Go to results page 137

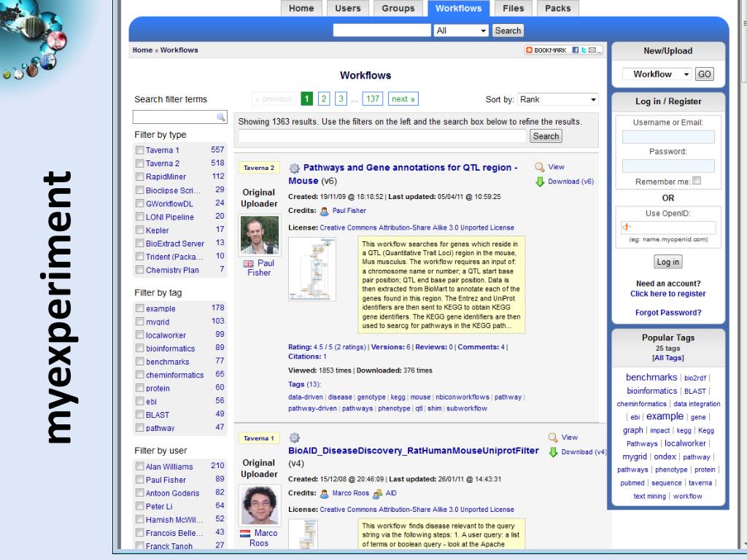373,98
